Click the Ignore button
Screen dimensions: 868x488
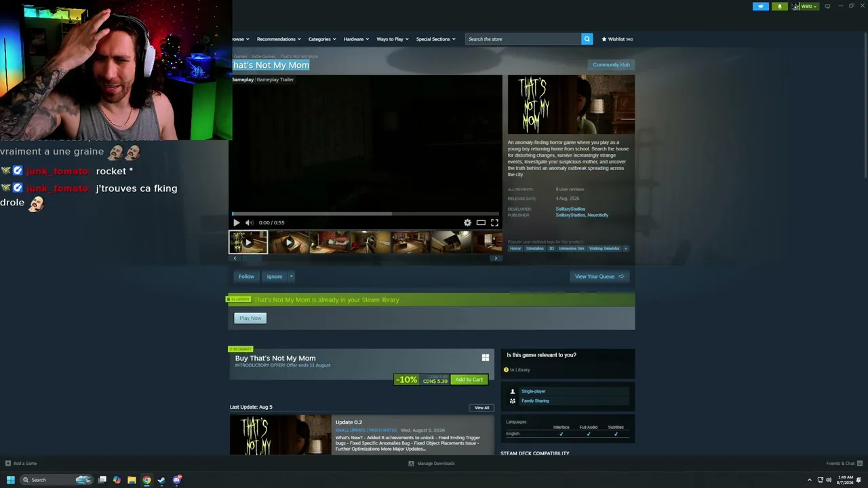point(274,277)
